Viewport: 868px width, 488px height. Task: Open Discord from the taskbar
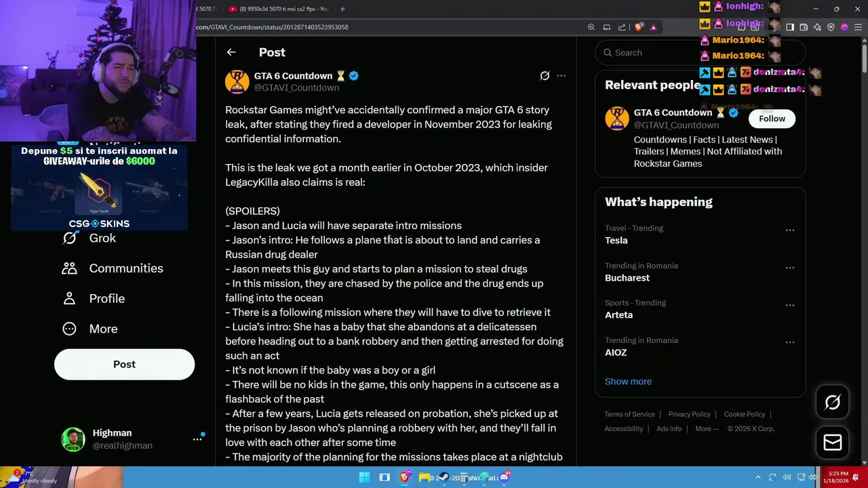click(505, 477)
